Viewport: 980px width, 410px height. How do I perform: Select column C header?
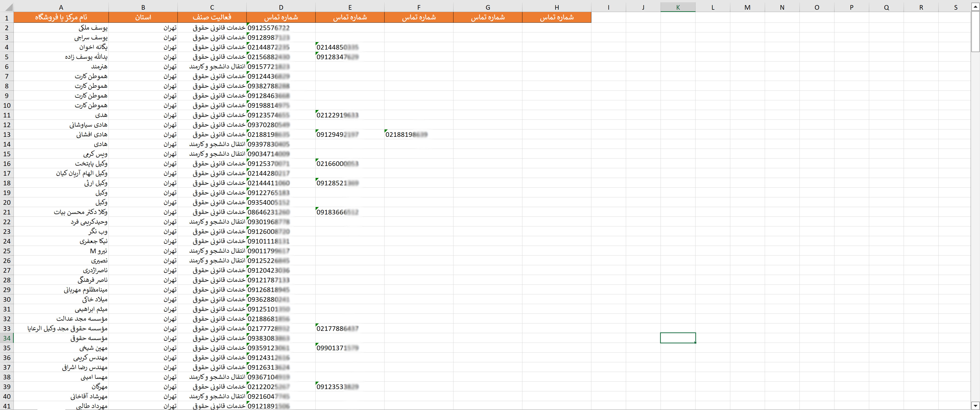212,7
